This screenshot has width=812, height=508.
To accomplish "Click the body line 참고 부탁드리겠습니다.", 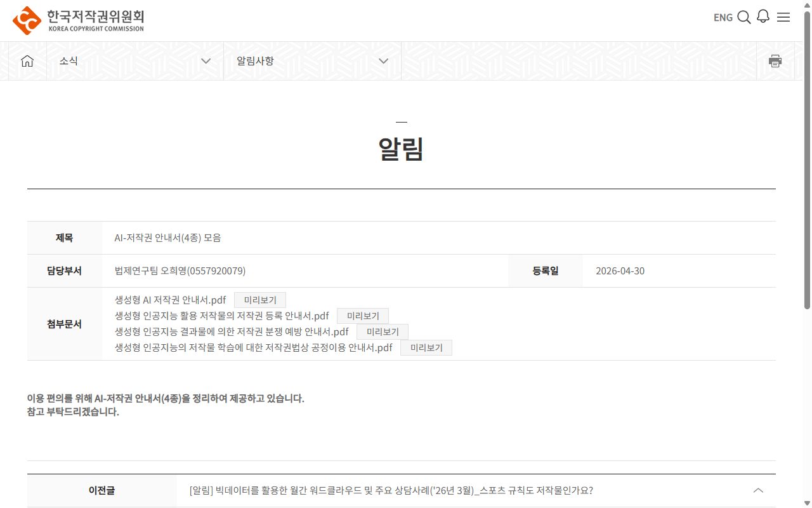I will click(x=73, y=411).
